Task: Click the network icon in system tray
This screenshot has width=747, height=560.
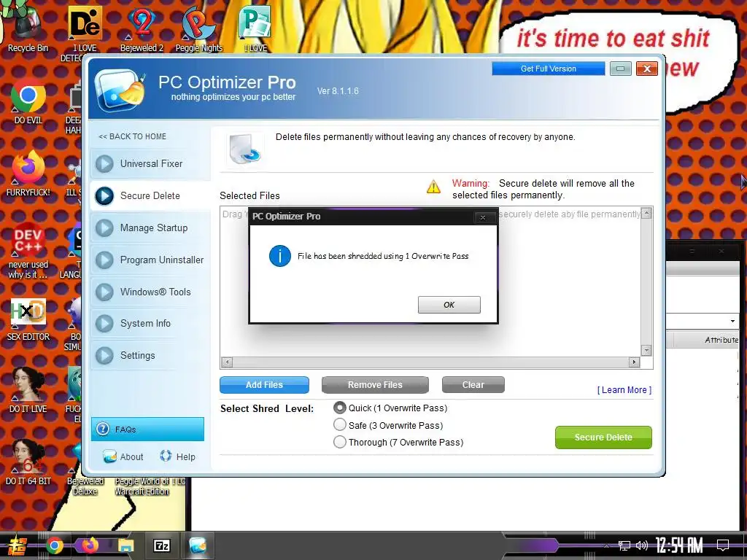Action: pos(624,545)
